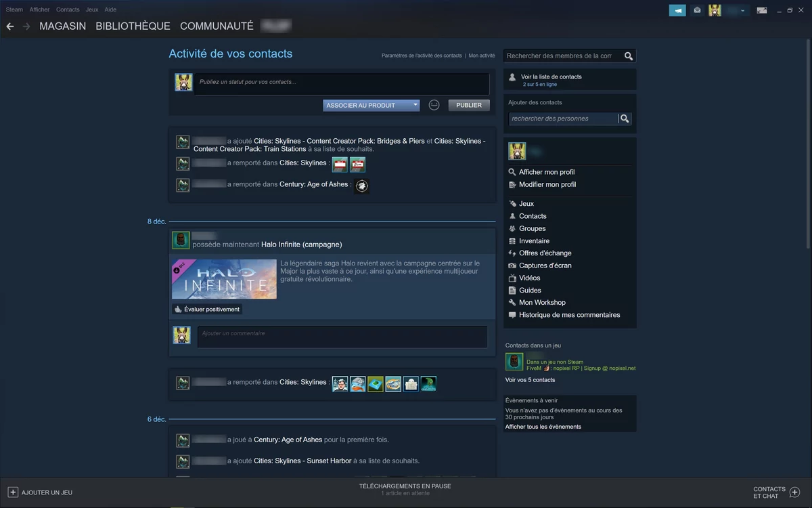Click the Contacts person icon in sidebar
The image size is (812, 508).
pyautogui.click(x=512, y=216)
